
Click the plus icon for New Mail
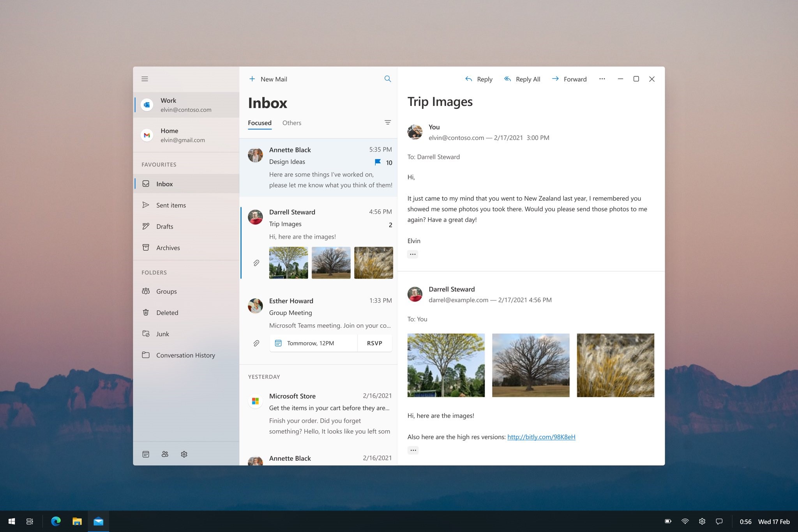point(252,79)
